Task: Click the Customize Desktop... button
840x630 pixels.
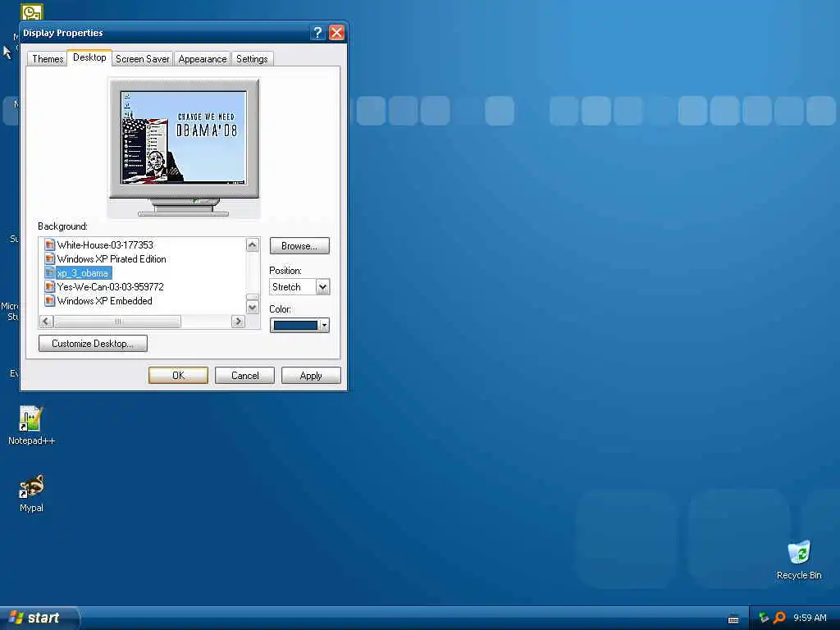Action: coord(93,344)
